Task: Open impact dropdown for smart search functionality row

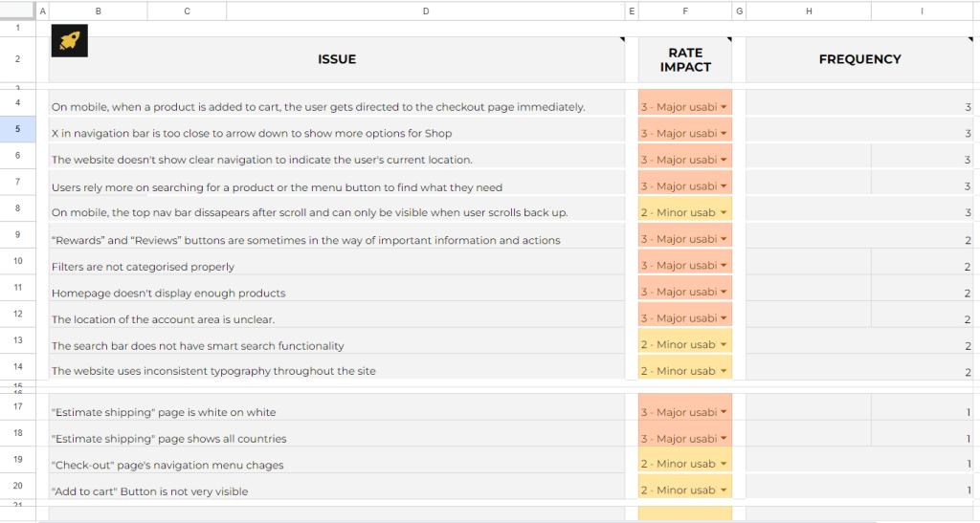Action: (x=724, y=345)
